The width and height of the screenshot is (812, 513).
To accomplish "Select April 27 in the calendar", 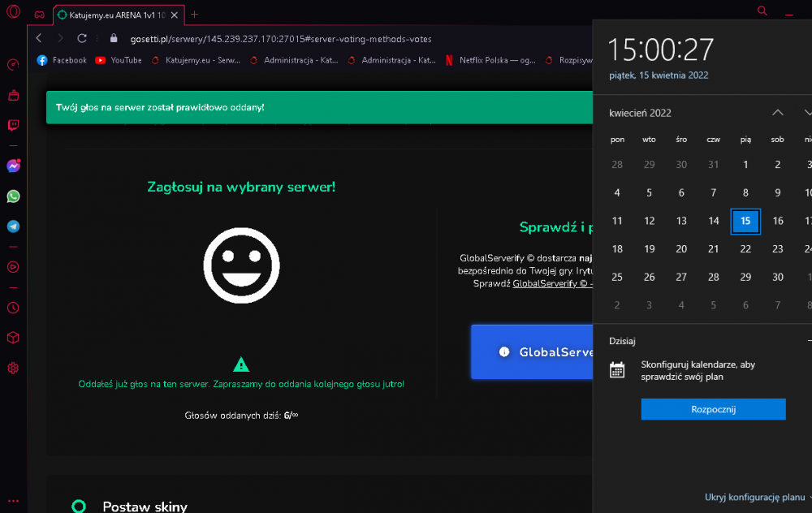I will tap(681, 277).
